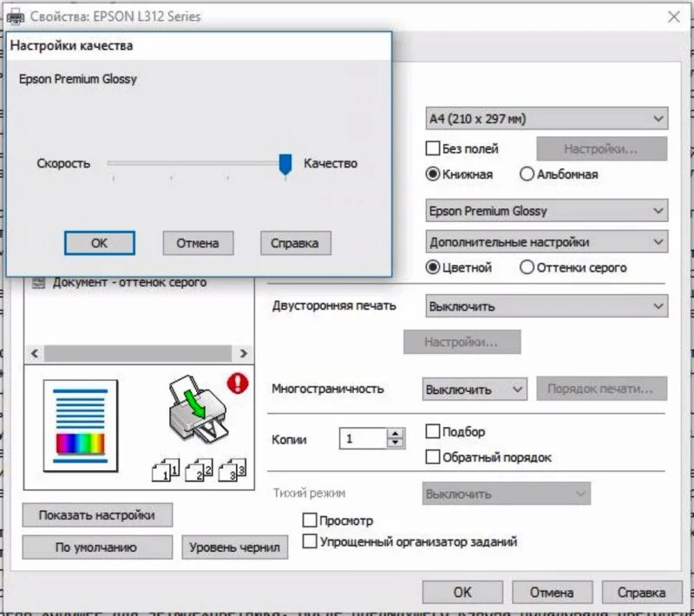Click Показать настройки button
694x616 pixels.
pyautogui.click(x=97, y=515)
